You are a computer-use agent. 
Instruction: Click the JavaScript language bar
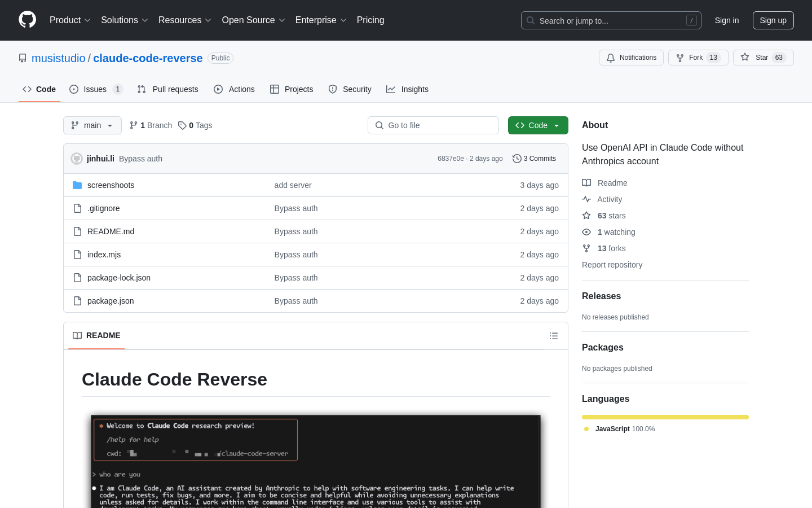[665, 417]
